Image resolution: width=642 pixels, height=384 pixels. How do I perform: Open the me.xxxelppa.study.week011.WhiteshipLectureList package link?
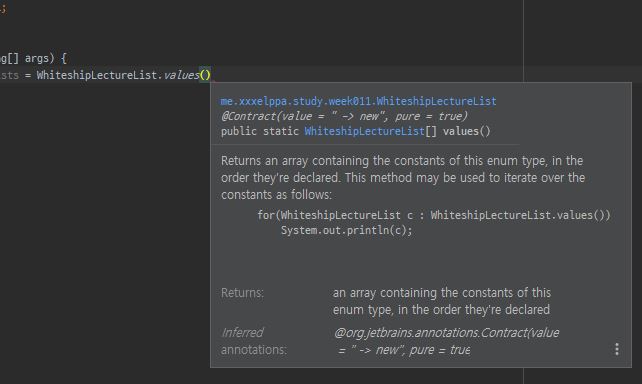358,101
